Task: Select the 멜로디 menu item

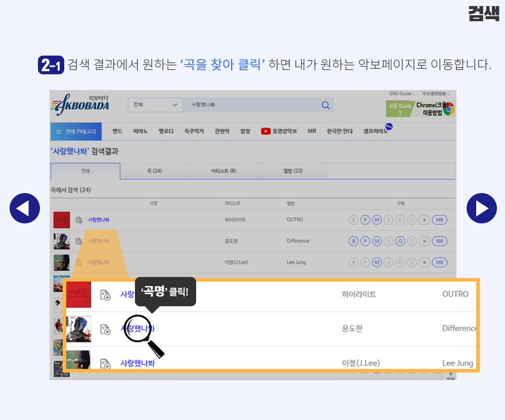Action: pyautogui.click(x=166, y=131)
